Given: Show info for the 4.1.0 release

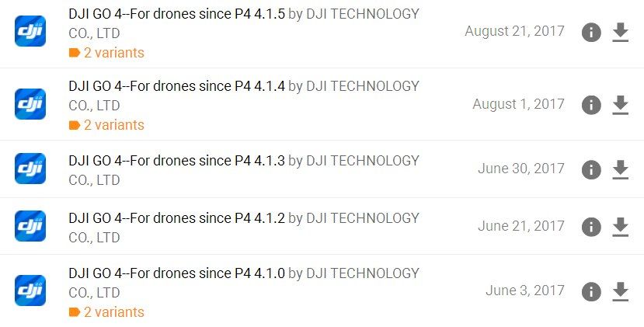Looking at the screenshot, I should coord(591,291).
